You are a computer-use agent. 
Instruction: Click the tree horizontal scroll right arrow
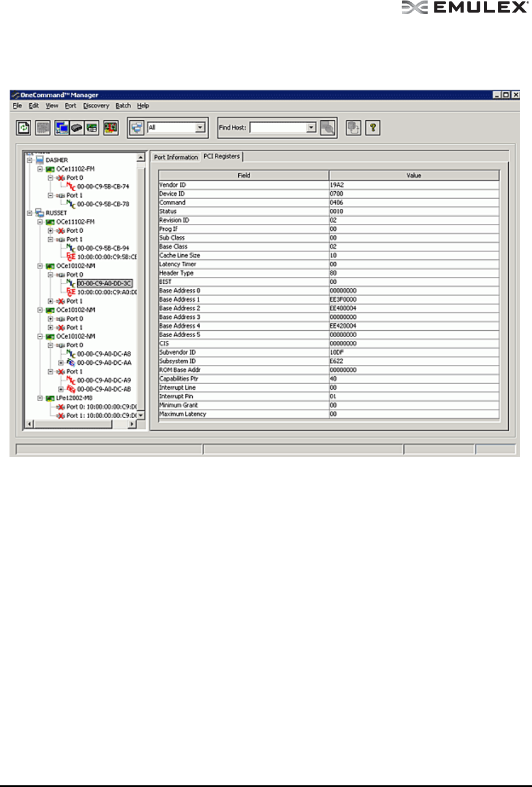pos(132,424)
